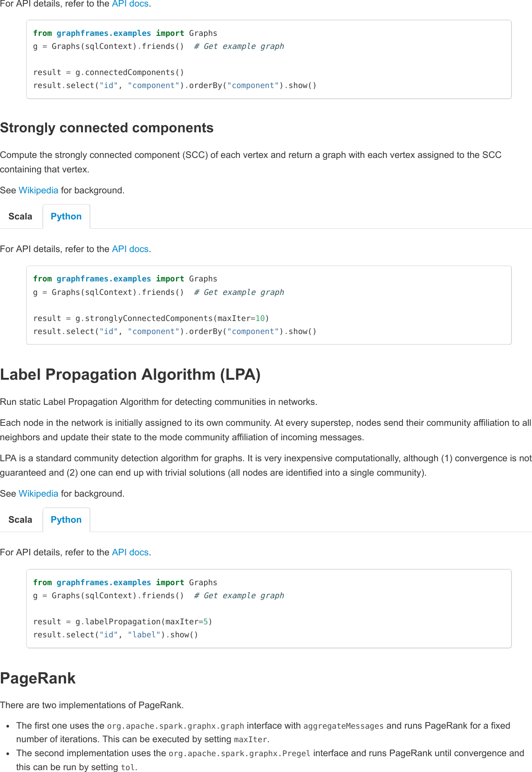
Task: Open the Wikipedia link for strongly connected components
Action: point(38,190)
